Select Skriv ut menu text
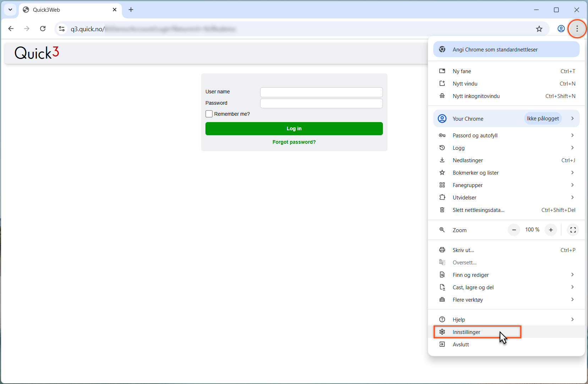Image resolution: width=588 pixels, height=384 pixels. pyautogui.click(x=463, y=250)
